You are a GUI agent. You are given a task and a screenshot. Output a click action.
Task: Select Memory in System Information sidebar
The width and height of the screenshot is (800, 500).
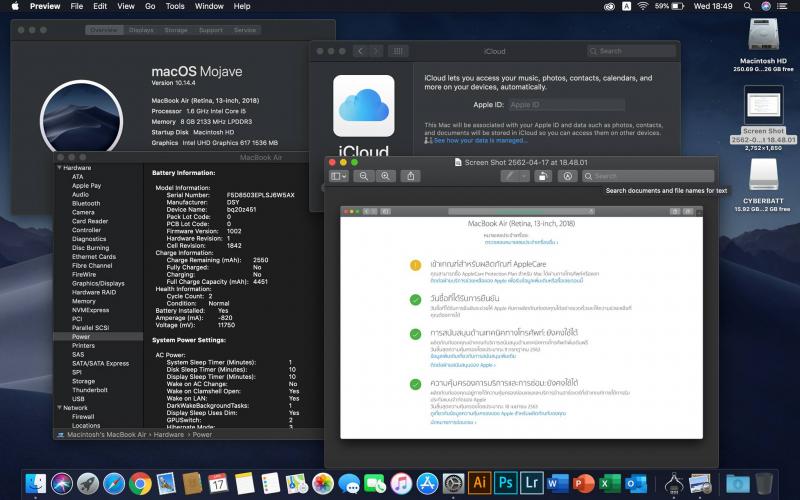pos(84,301)
